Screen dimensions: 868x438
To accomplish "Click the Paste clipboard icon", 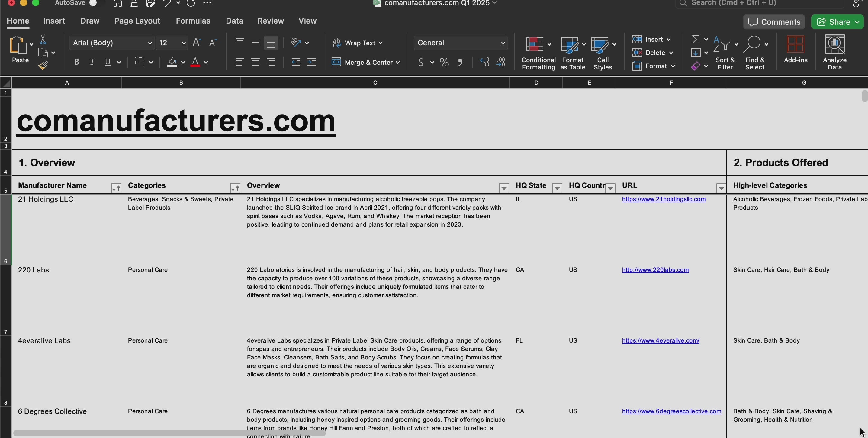I will click(18, 45).
